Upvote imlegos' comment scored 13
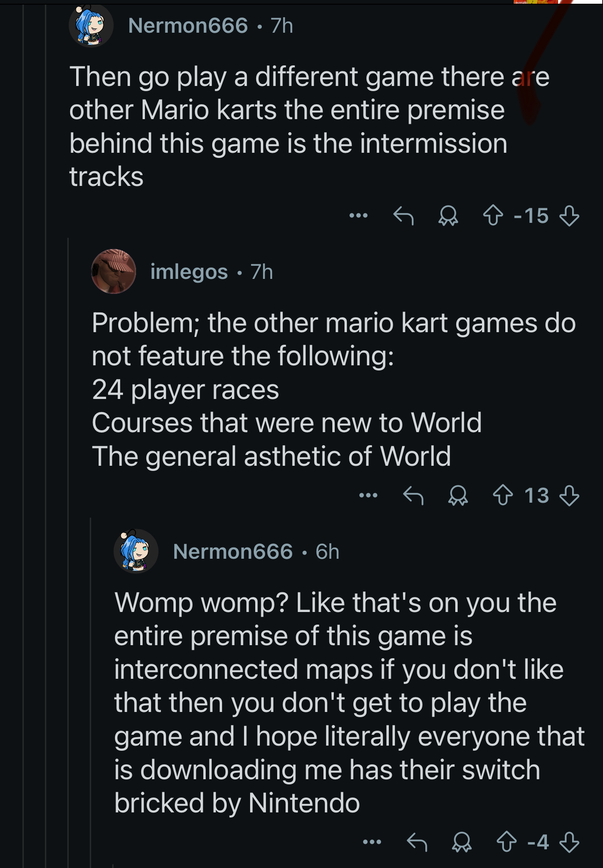 [503, 495]
